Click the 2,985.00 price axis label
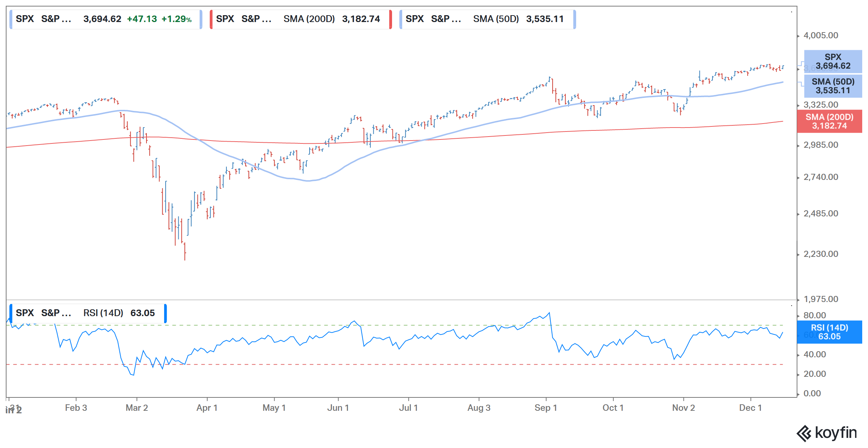The image size is (868, 448). [x=821, y=145]
